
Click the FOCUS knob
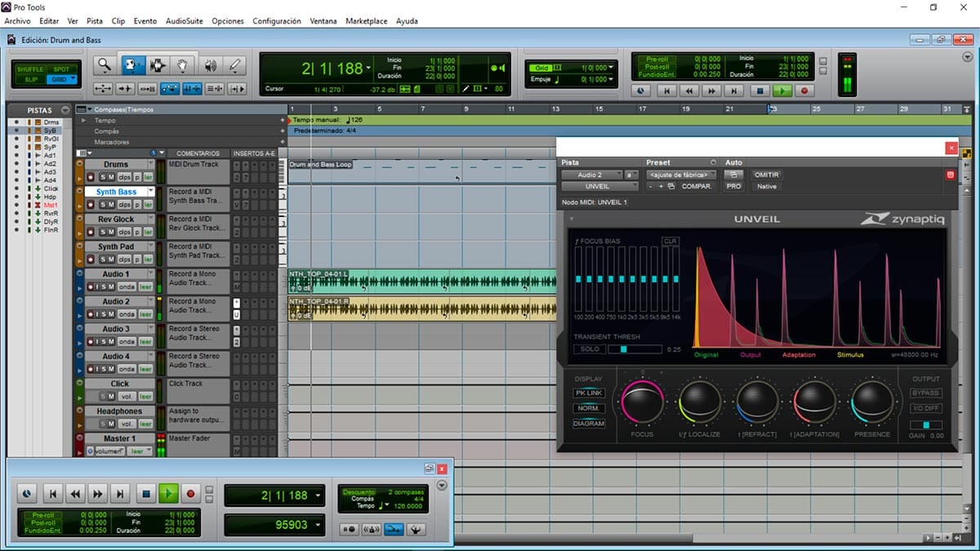(x=643, y=403)
